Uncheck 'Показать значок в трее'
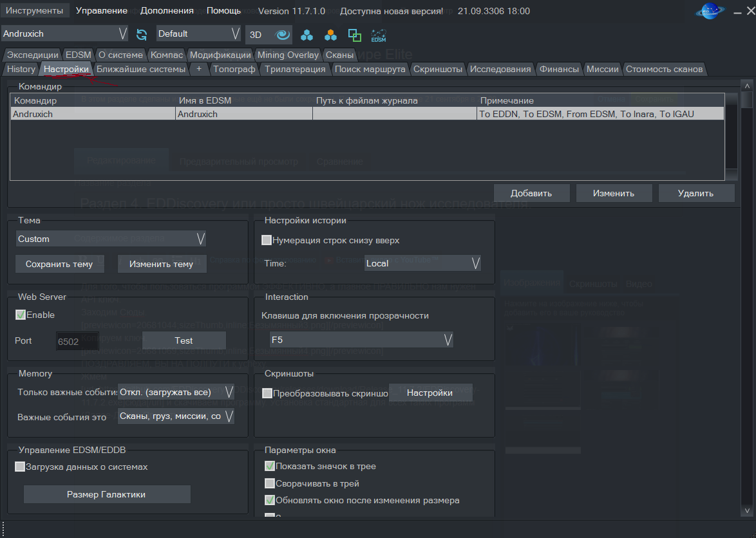The width and height of the screenshot is (756, 538). (x=270, y=466)
